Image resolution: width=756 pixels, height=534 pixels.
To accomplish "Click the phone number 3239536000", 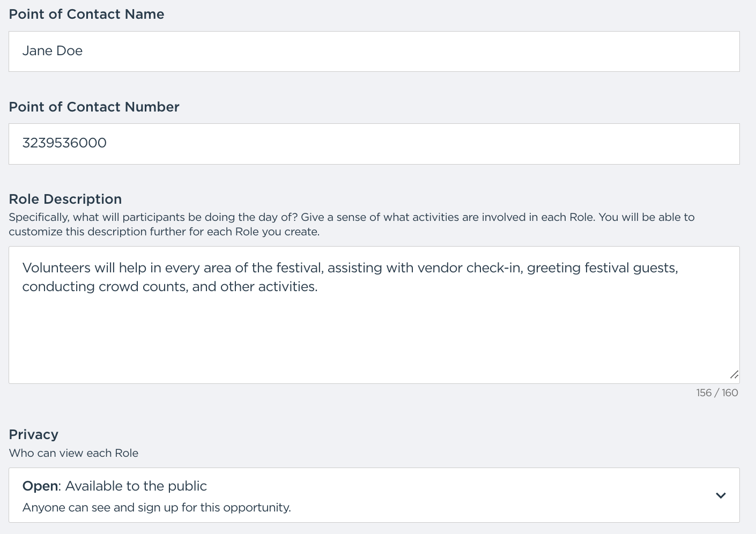I will click(x=64, y=143).
